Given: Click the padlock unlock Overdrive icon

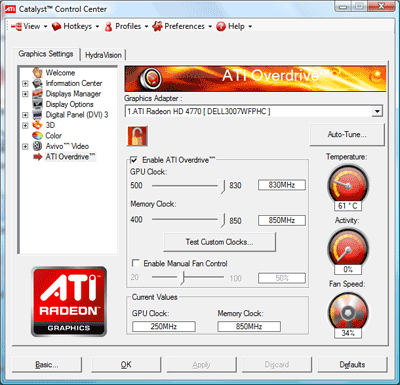Looking at the screenshot, I should (137, 136).
